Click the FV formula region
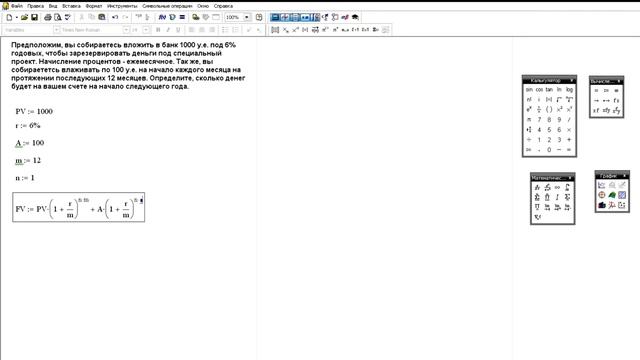Image resolution: width=640 pixels, height=360 pixels. pos(78,207)
